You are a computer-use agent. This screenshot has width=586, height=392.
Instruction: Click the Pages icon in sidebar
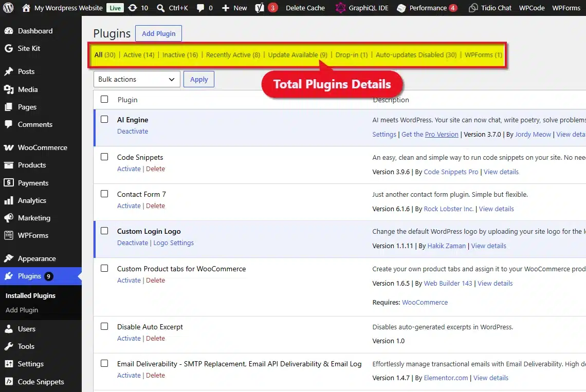point(9,107)
